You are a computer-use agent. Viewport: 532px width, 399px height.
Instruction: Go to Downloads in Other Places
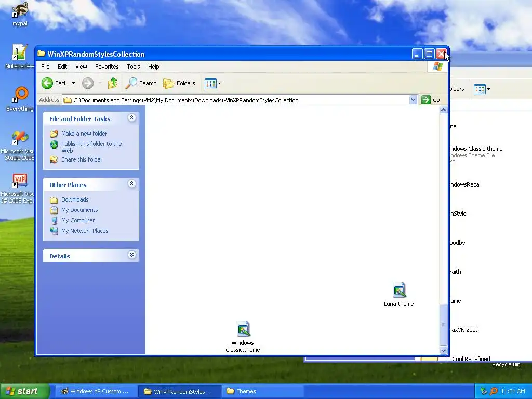click(x=75, y=199)
